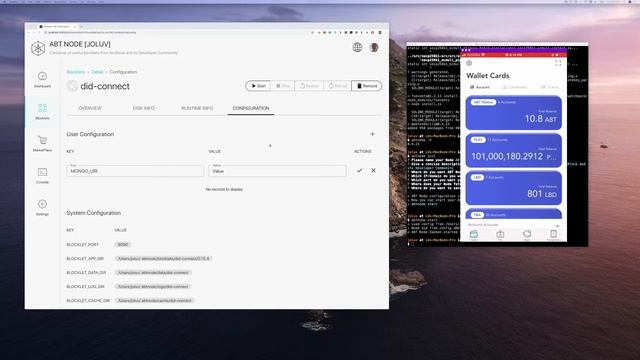Open the LBD 801 card
This screenshot has width=640, height=360.
pyautogui.click(x=513, y=188)
